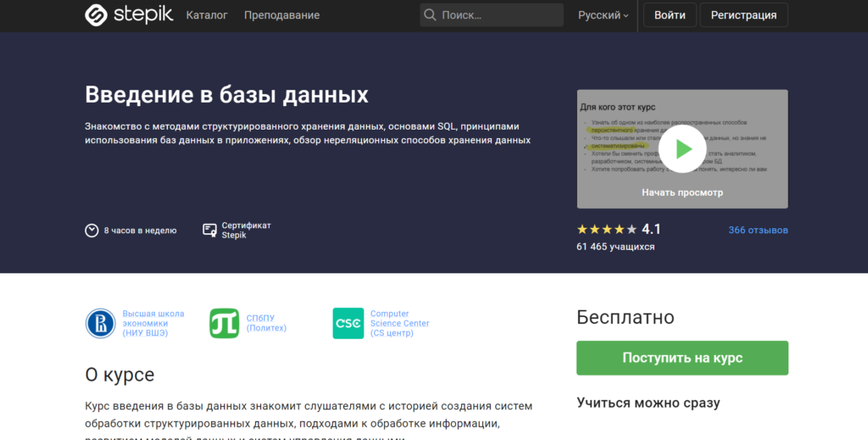Open the Русский language dropdown

[x=603, y=15]
